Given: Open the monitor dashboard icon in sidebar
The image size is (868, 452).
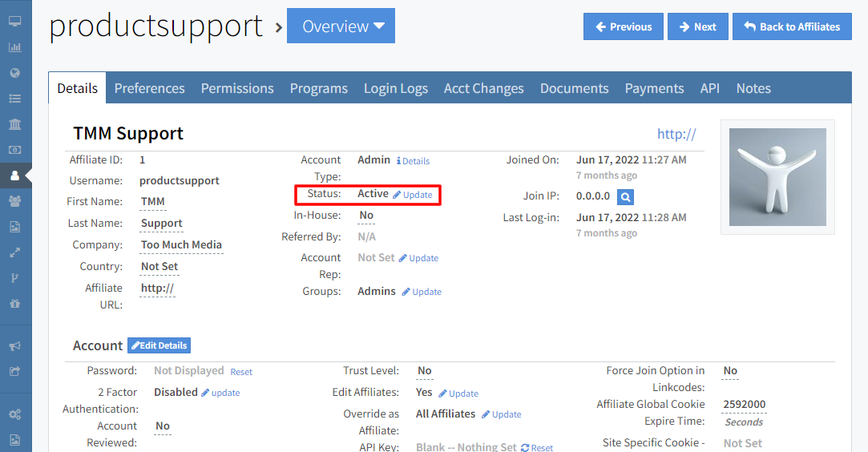Looking at the screenshot, I should coord(14,21).
